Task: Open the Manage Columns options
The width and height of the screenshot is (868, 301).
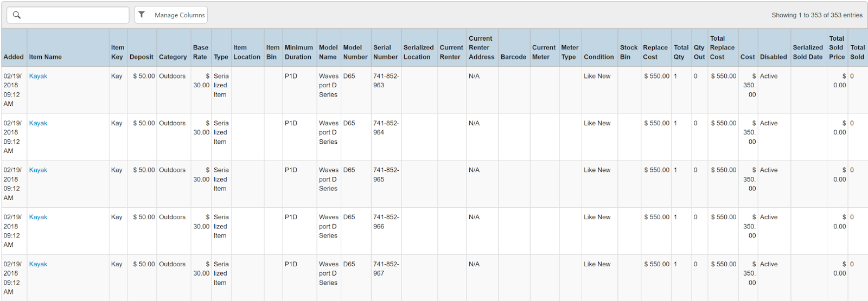Action: 179,15
